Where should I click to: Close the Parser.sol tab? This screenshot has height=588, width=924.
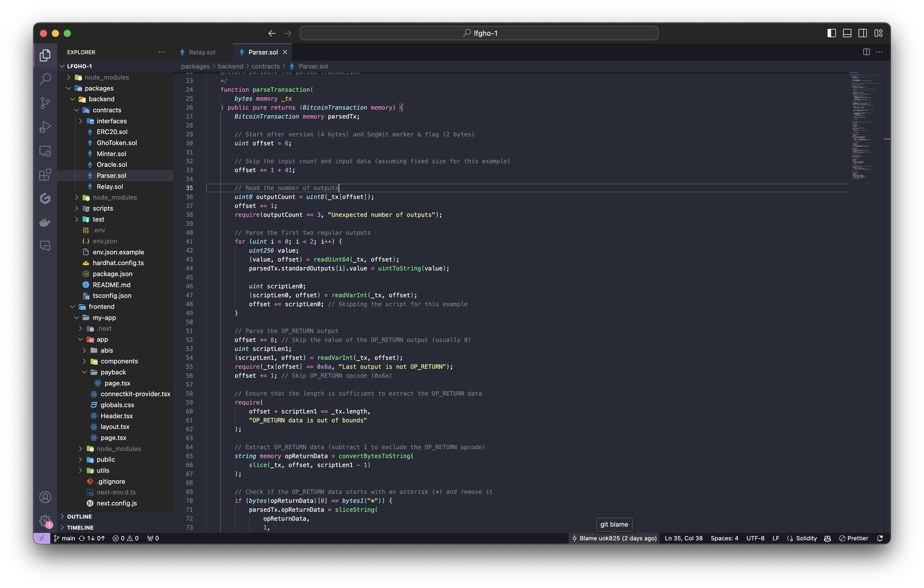coord(285,52)
